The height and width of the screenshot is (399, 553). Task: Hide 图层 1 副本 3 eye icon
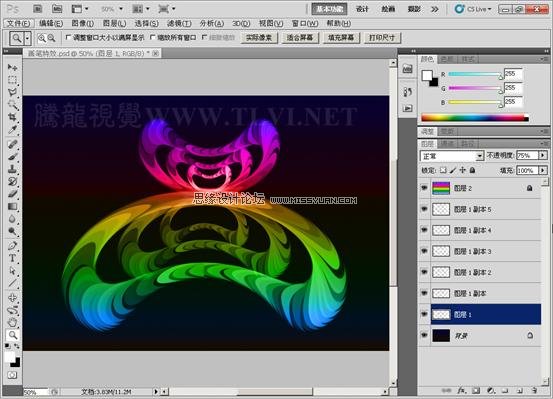point(424,251)
